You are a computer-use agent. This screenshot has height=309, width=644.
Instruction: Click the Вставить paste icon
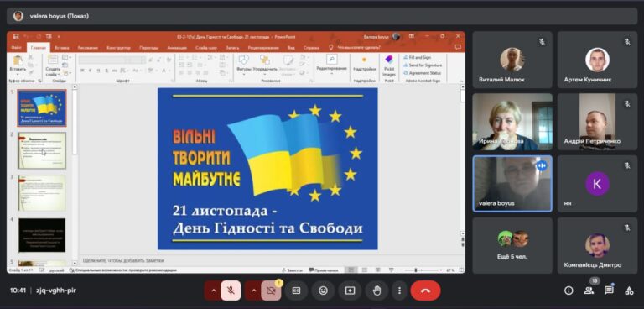pos(18,60)
